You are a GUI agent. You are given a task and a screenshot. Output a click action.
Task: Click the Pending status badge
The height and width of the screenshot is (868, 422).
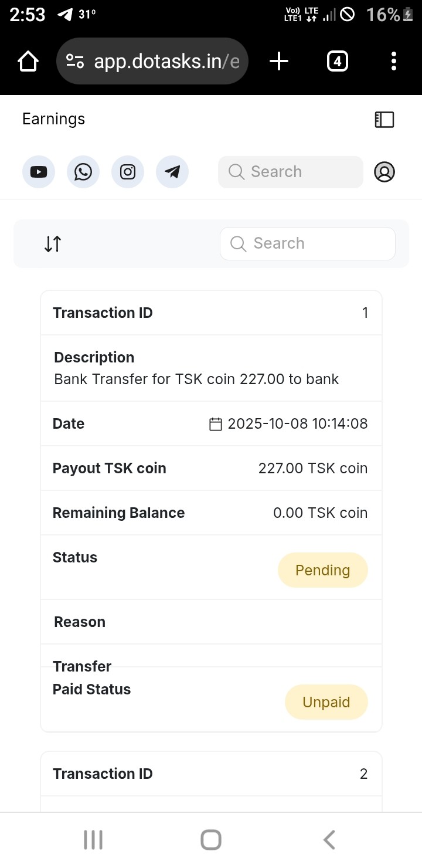[x=322, y=570]
